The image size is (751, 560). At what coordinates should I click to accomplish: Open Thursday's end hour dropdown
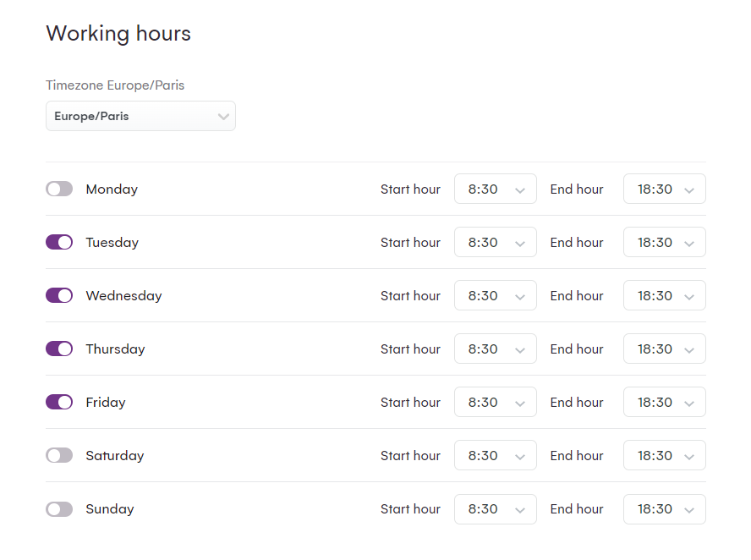coord(664,349)
